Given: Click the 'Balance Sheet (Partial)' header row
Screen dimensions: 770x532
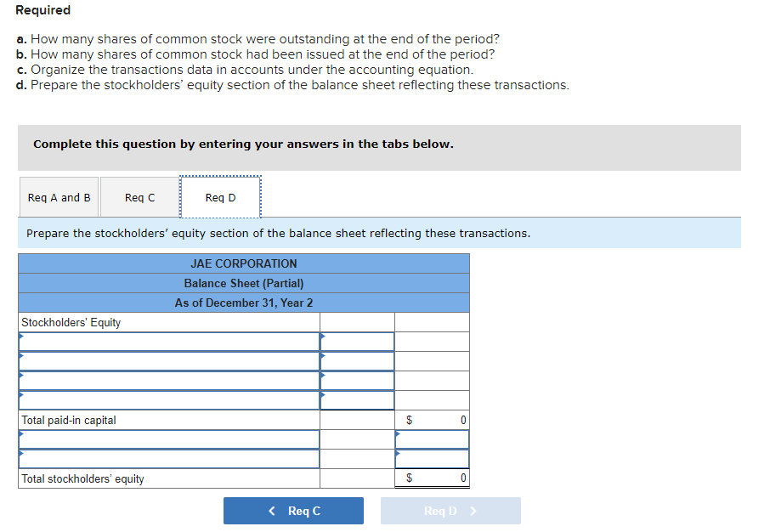Looking at the screenshot, I should coord(242,283).
